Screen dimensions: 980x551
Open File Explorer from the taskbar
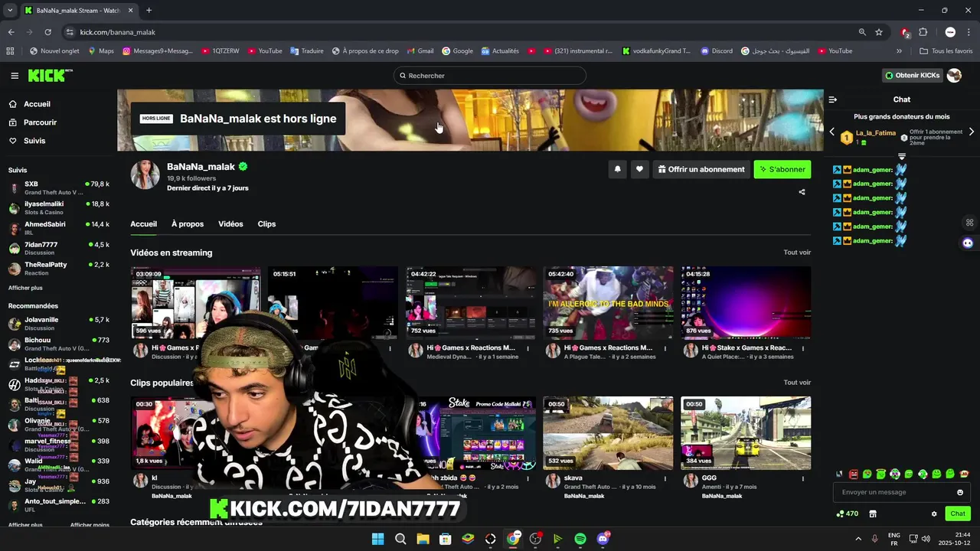423,539
